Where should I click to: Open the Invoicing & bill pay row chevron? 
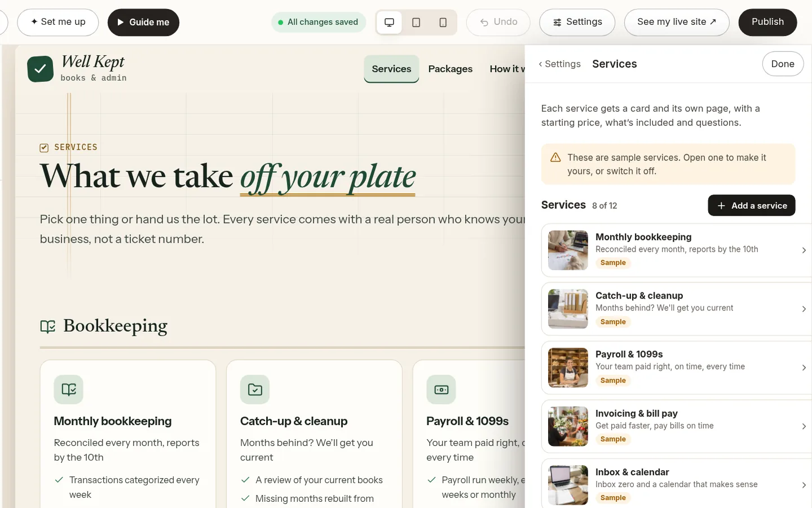804,426
